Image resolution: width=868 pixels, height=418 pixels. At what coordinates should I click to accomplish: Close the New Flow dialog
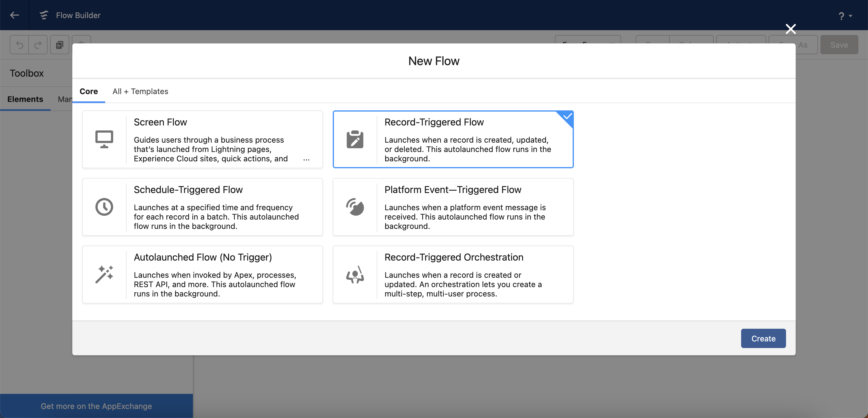point(791,29)
